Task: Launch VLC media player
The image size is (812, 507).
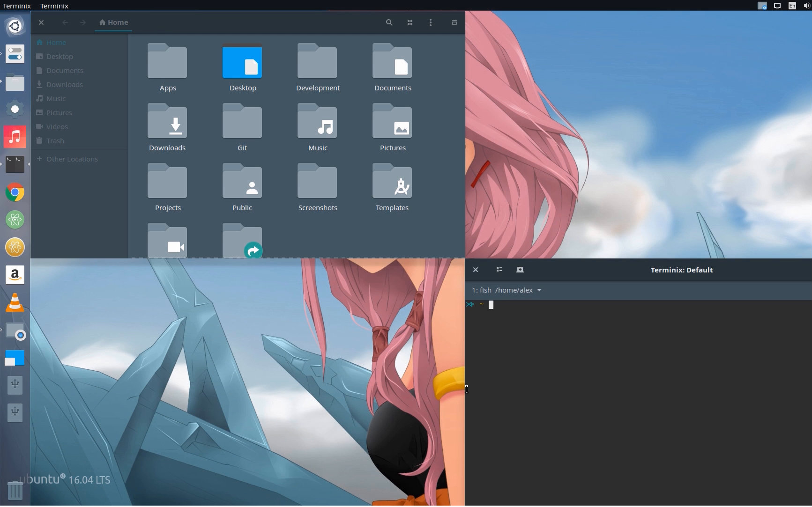Action: point(15,302)
